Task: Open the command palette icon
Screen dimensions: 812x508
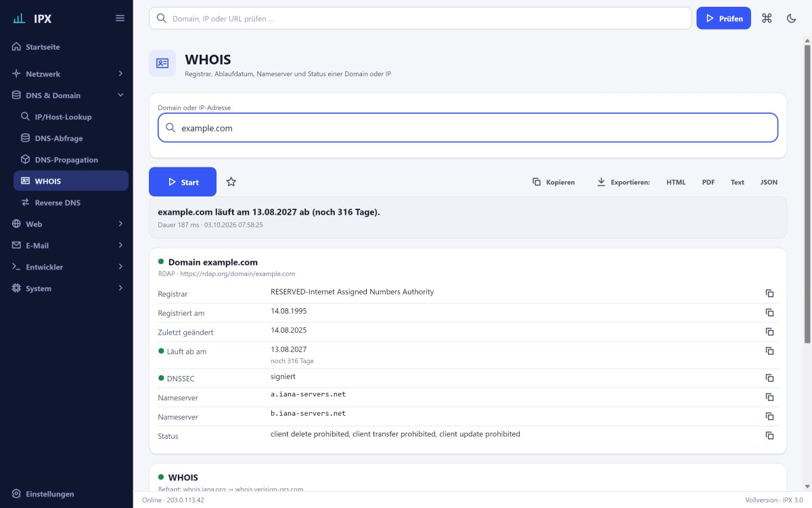Action: 767,18
